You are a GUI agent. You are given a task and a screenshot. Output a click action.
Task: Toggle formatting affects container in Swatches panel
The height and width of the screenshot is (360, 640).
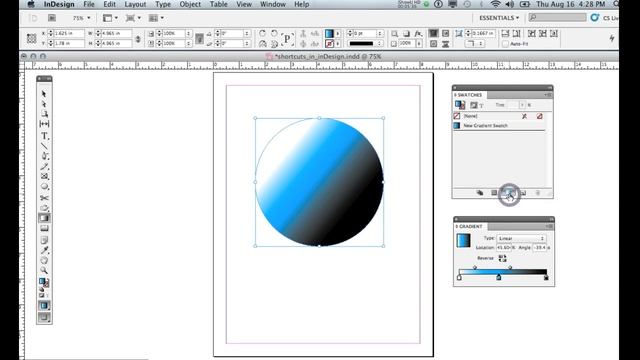(473, 105)
